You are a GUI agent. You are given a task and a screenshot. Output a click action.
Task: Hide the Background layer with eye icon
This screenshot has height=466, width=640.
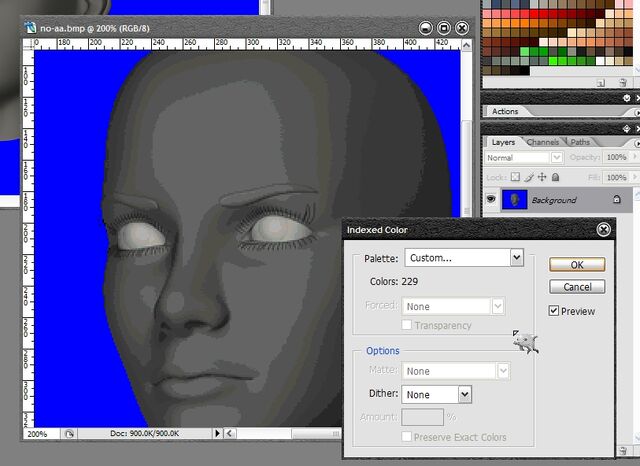(x=491, y=199)
